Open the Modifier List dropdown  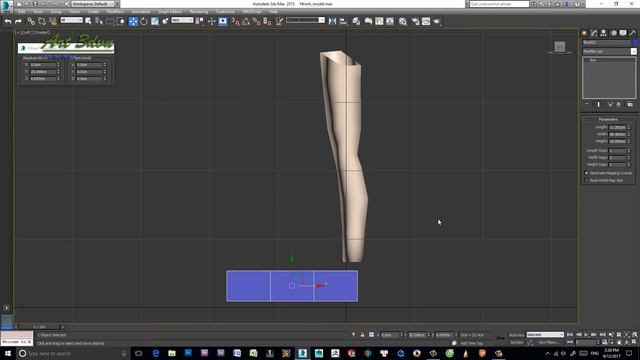[609, 51]
